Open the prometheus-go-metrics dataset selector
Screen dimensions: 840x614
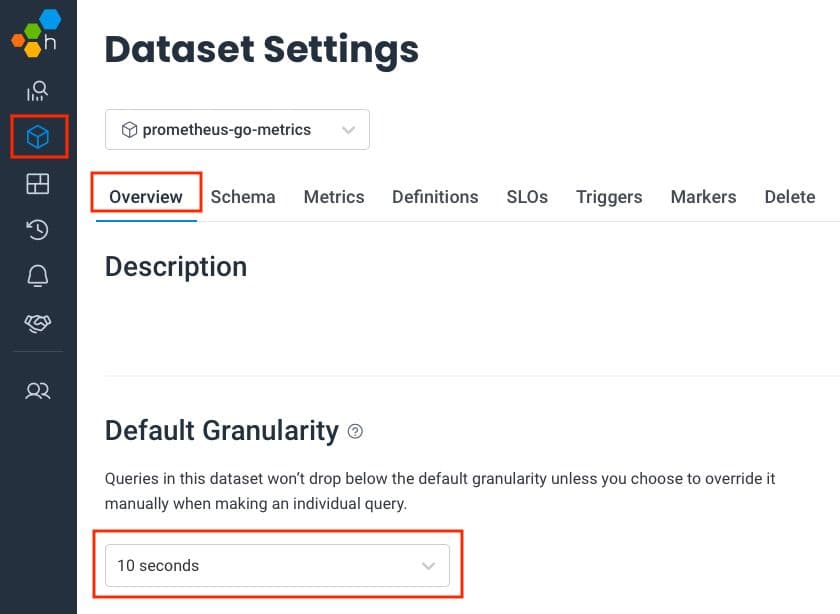coord(237,129)
